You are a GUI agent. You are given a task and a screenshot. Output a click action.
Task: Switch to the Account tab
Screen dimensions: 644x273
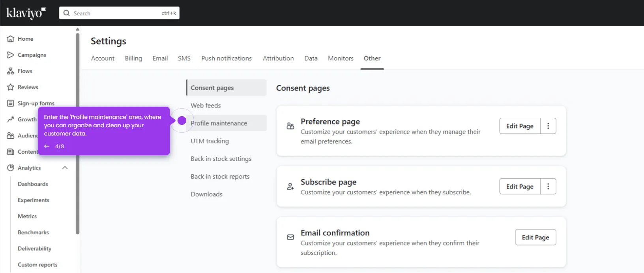[x=103, y=58]
